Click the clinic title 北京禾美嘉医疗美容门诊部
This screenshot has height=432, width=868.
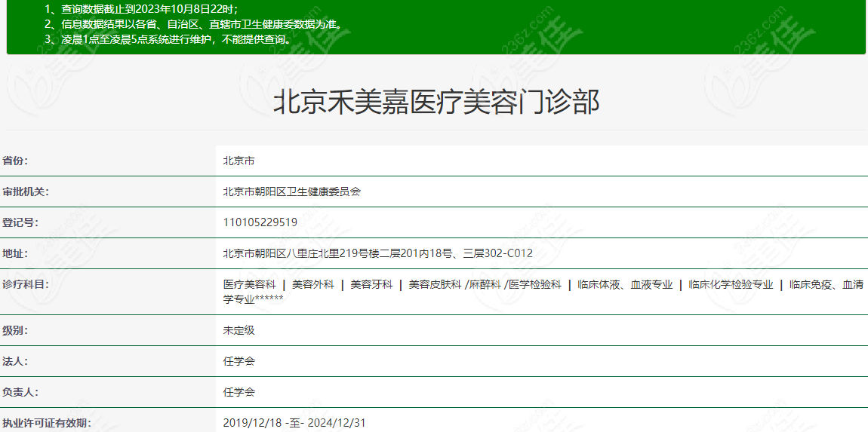[436, 103]
